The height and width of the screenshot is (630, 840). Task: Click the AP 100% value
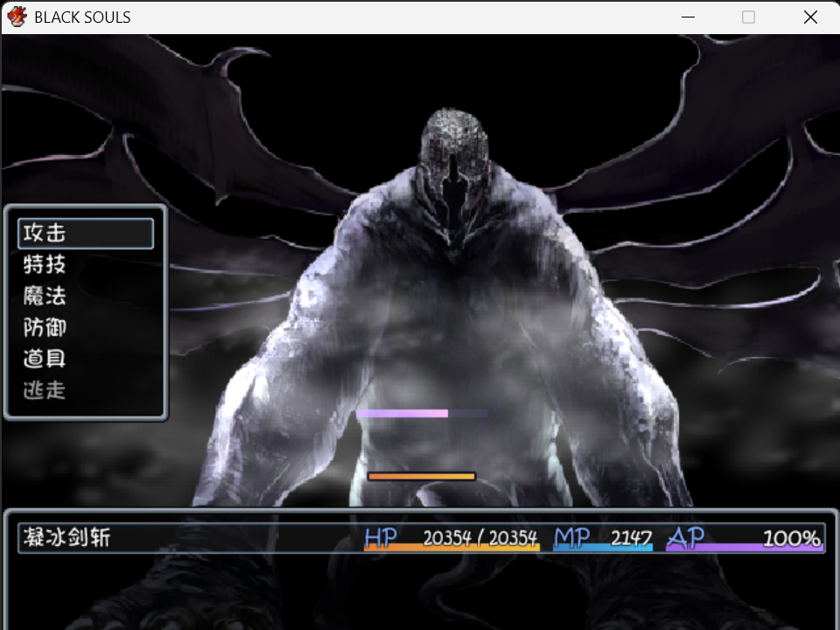pos(791,538)
